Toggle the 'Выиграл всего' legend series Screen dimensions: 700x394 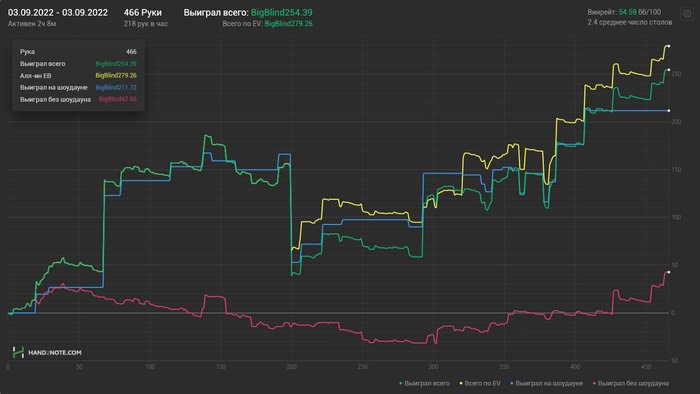424,383
